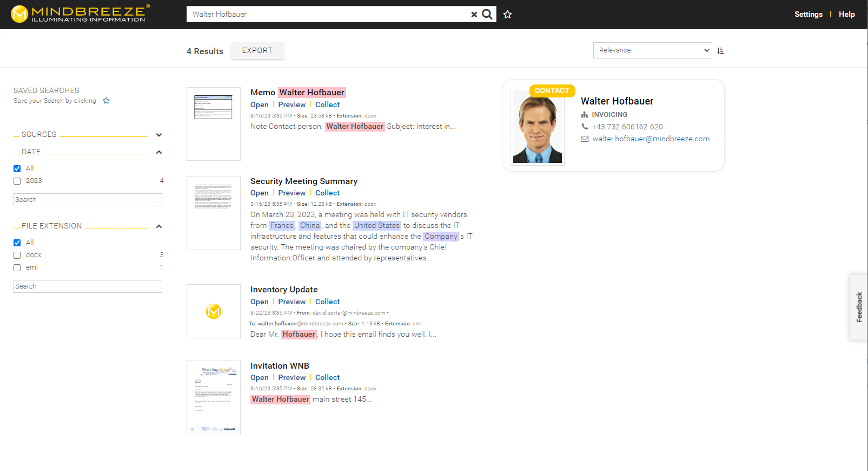Collect the Invitation WNB result
The image size is (868, 471).
[x=328, y=378]
